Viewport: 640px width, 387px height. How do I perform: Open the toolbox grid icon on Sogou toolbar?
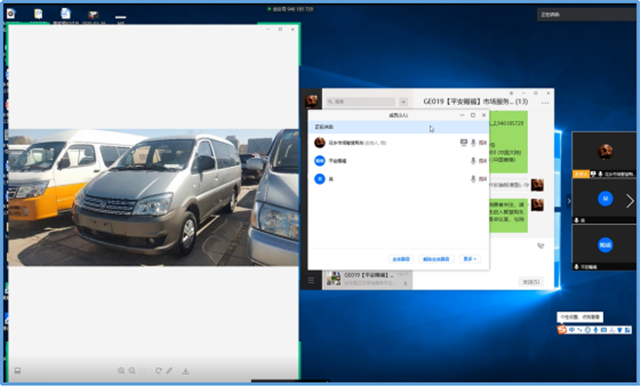(x=628, y=330)
